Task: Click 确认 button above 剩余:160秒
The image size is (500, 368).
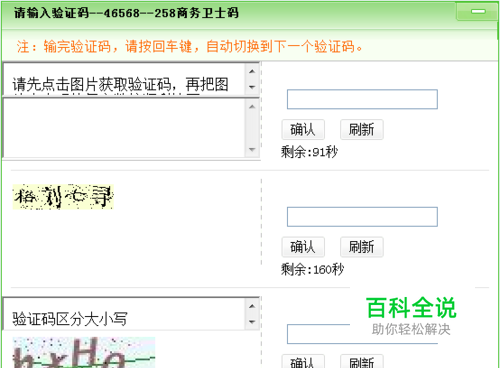Action: (303, 247)
